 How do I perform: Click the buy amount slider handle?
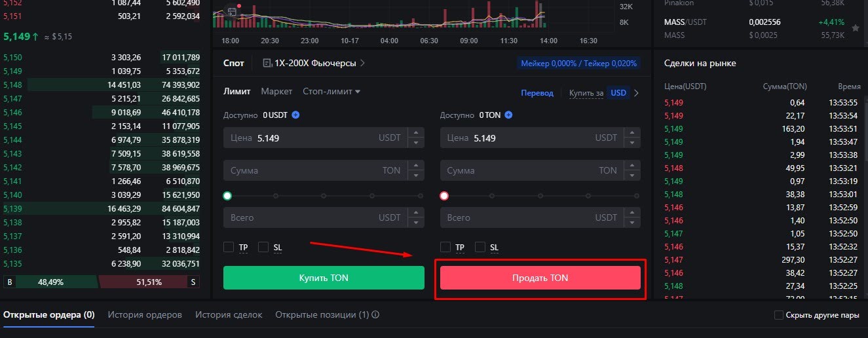pos(227,196)
